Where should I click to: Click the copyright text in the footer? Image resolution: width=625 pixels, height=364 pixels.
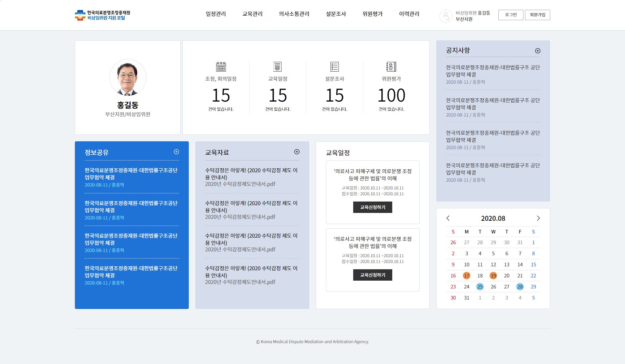click(312, 342)
